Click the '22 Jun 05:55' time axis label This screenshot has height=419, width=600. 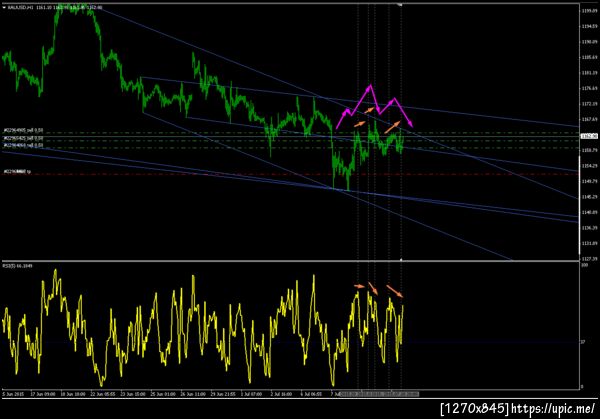click(x=103, y=394)
